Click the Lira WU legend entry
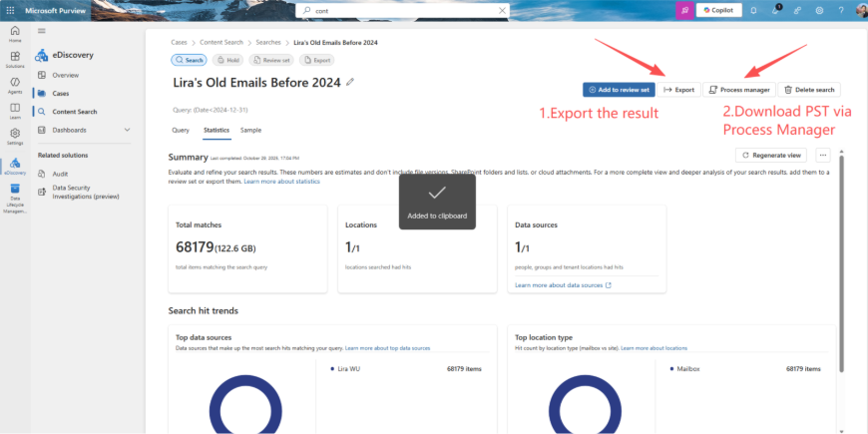The width and height of the screenshot is (868, 434). tap(346, 369)
